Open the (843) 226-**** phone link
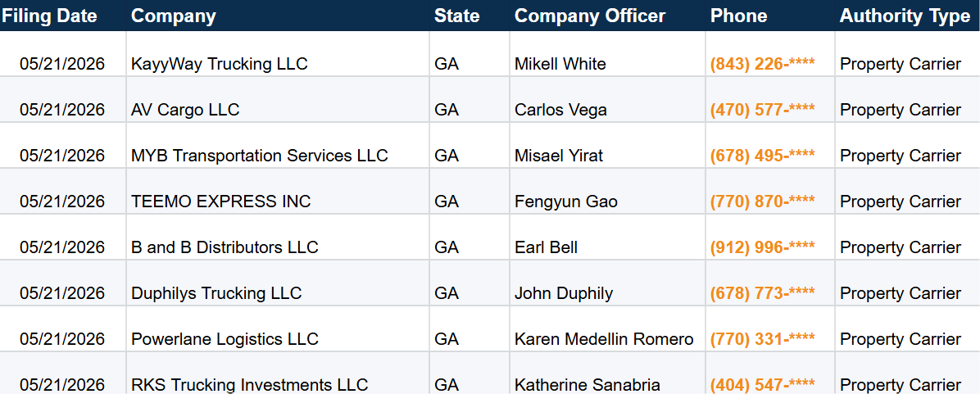The height and width of the screenshot is (394, 980). coord(763,64)
